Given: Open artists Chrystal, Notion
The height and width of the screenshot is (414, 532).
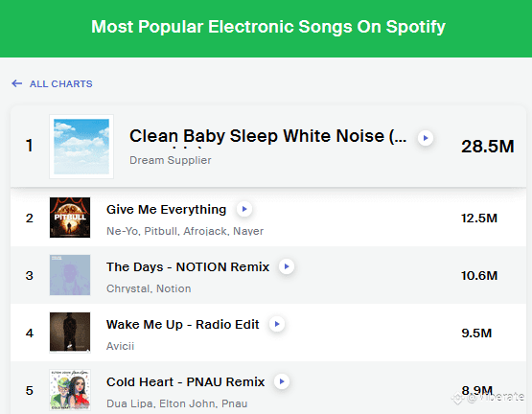Looking at the screenshot, I should click(149, 288).
